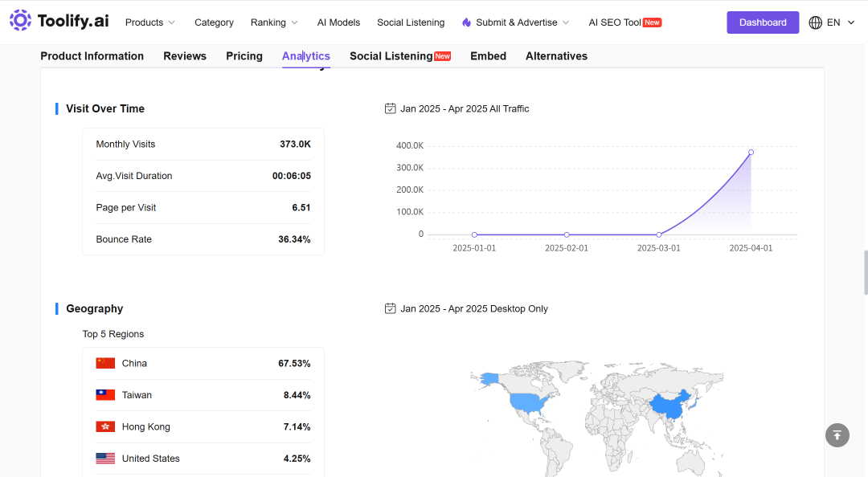Switch to the Product Information tab
The width and height of the screenshot is (868, 477).
pos(92,56)
